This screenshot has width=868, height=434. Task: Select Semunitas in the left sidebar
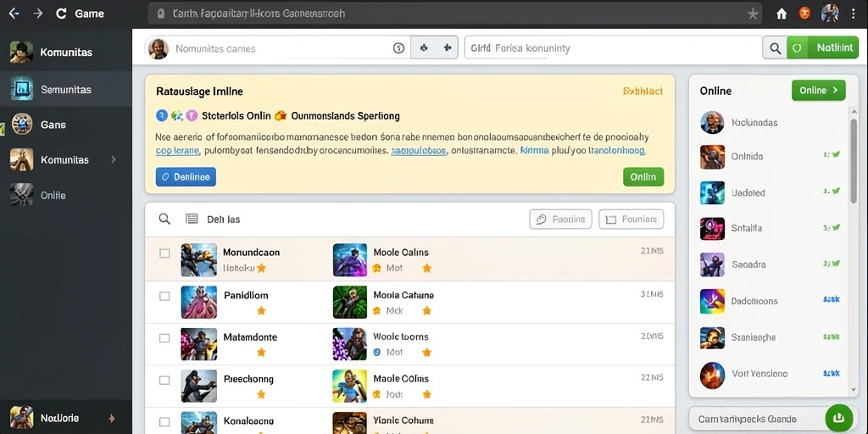coord(66,89)
